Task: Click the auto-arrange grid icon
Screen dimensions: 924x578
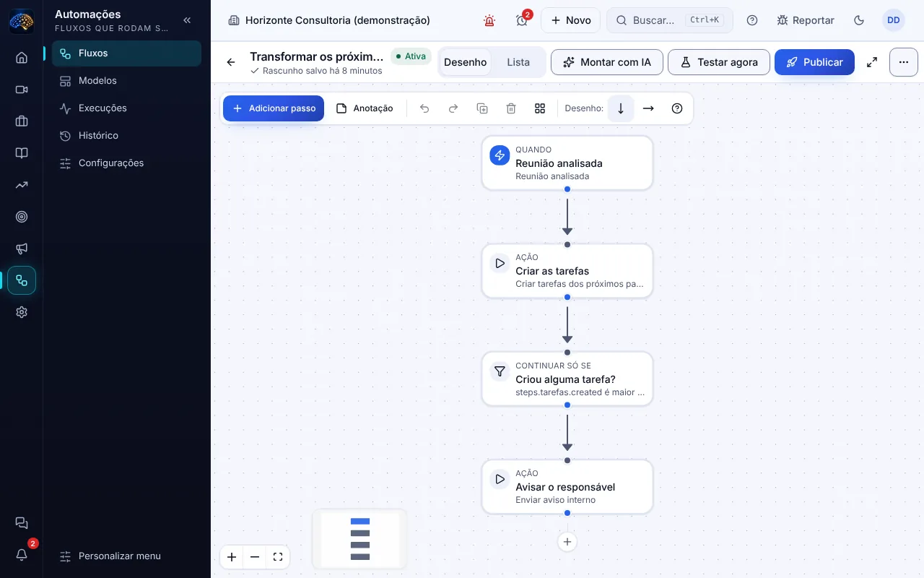Action: pyautogui.click(x=540, y=108)
